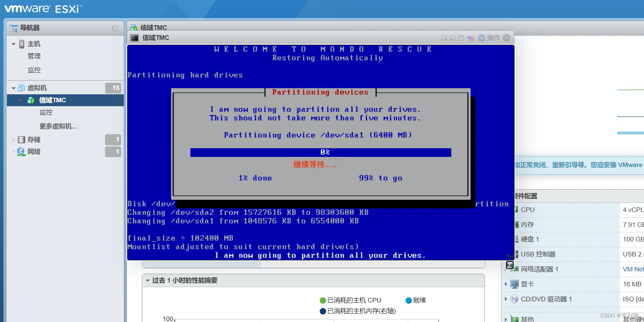Click the 4 vCPU value
This screenshot has width=644, height=322.
tap(633, 210)
